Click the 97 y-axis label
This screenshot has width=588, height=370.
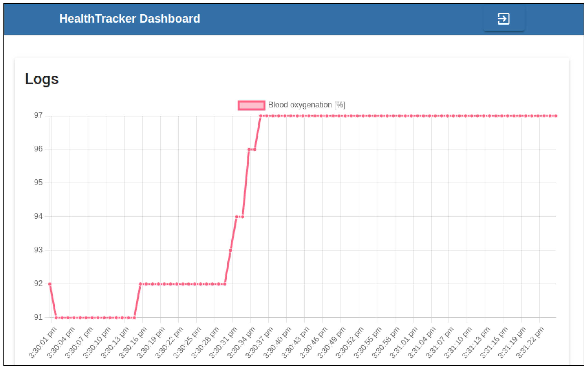38,115
